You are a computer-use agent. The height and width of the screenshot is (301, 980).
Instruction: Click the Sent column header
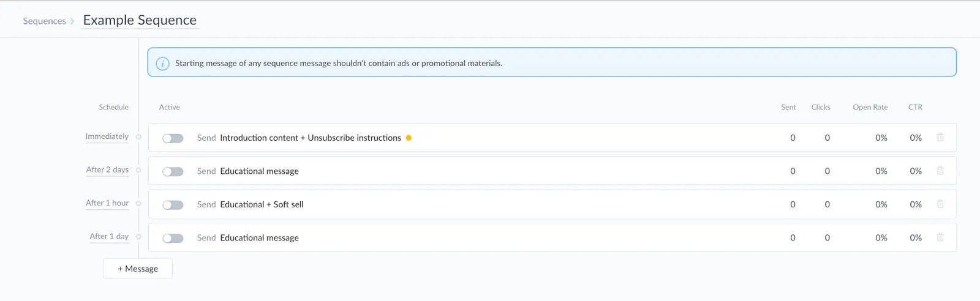[788, 107]
